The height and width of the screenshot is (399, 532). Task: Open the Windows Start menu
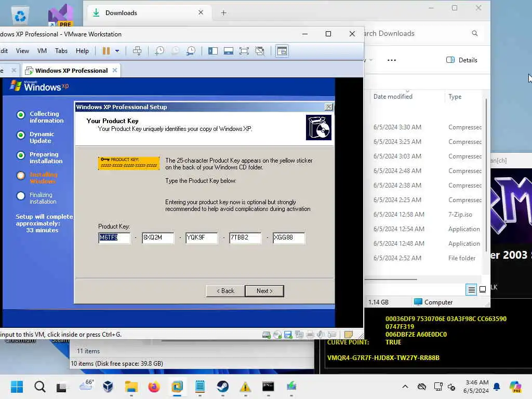click(x=17, y=387)
